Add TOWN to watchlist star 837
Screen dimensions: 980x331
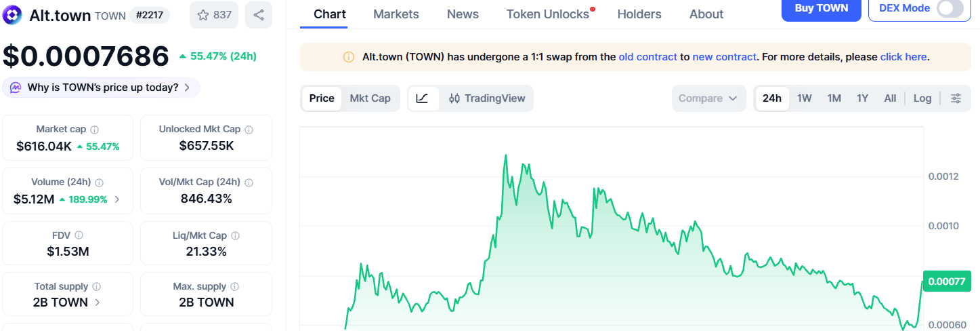point(214,15)
